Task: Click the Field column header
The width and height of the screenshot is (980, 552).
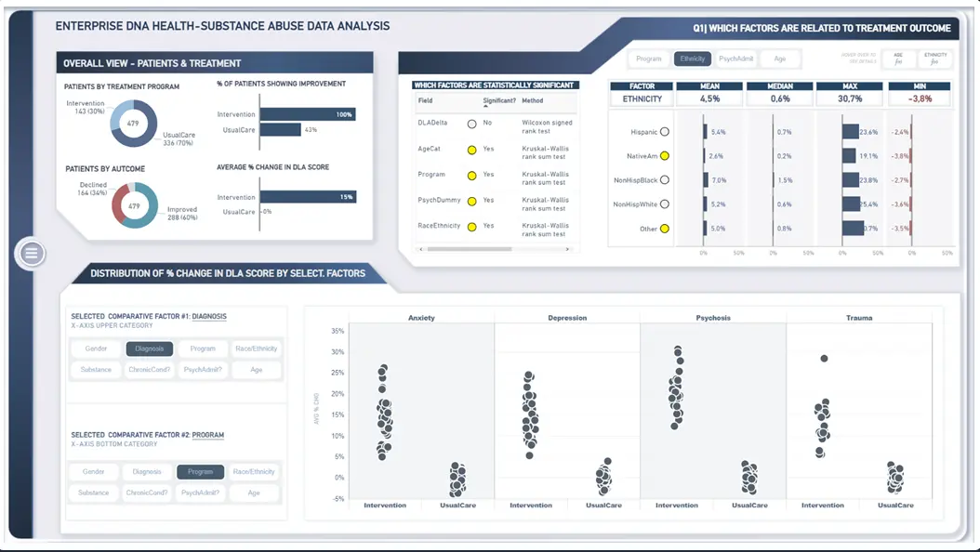Action: click(425, 100)
